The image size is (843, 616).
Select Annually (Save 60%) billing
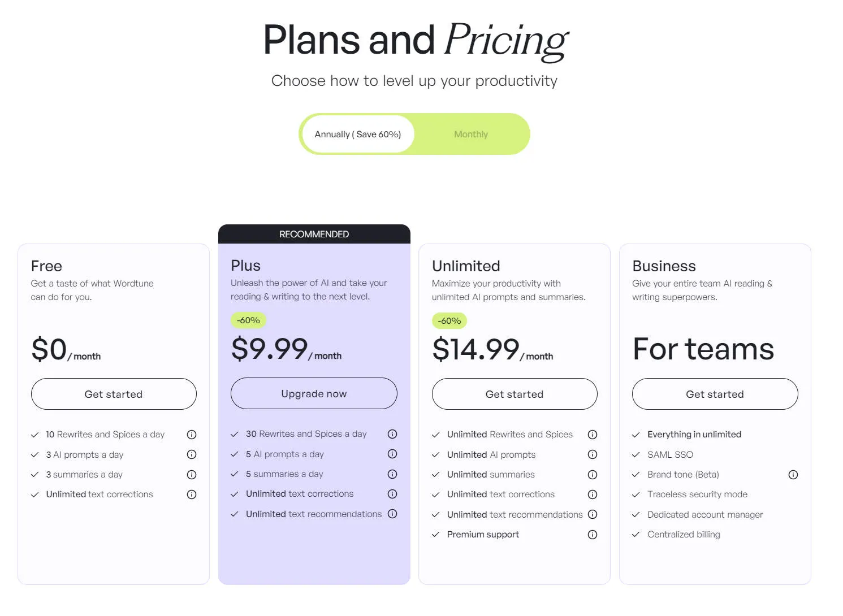pos(357,134)
